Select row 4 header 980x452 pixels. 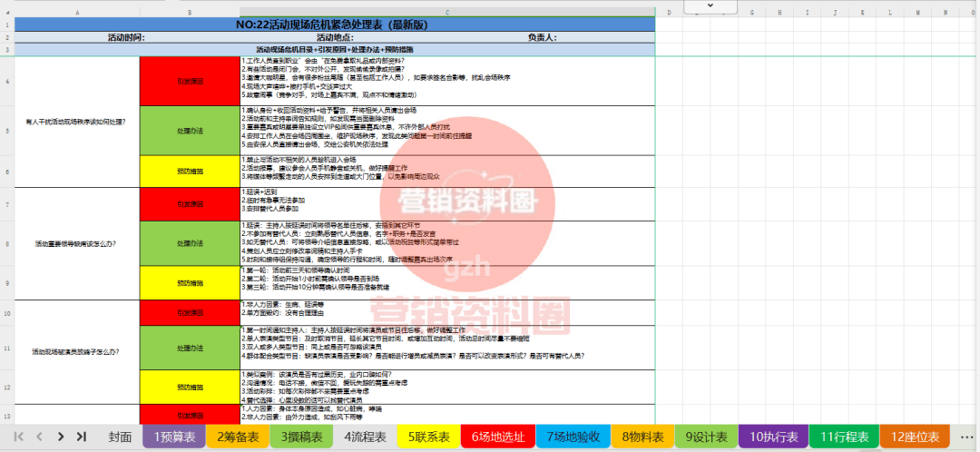(7, 82)
